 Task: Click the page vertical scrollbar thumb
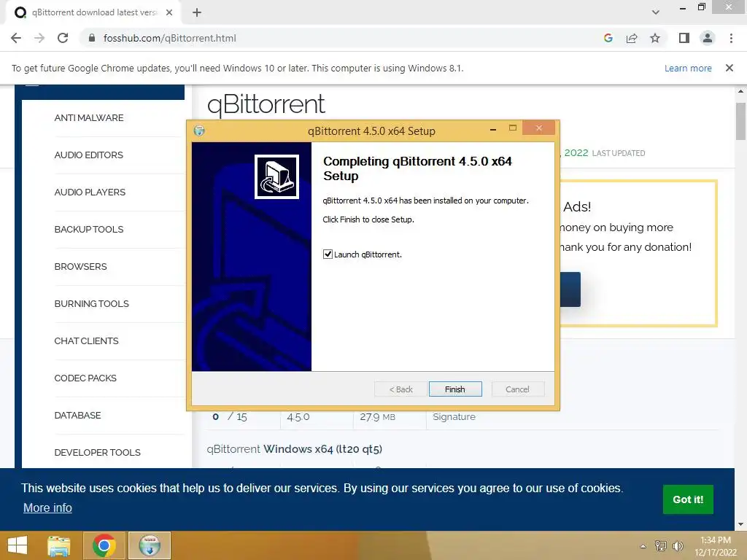coord(740,121)
